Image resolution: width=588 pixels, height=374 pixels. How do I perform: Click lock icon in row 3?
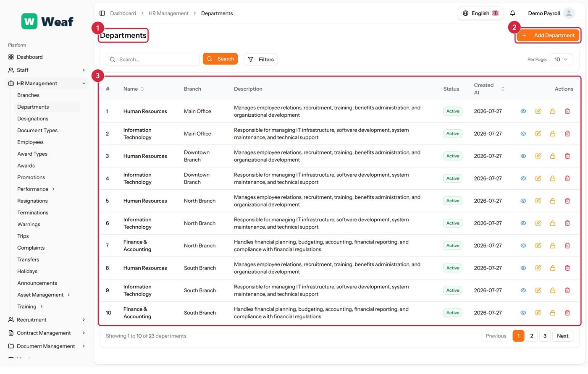[553, 156]
